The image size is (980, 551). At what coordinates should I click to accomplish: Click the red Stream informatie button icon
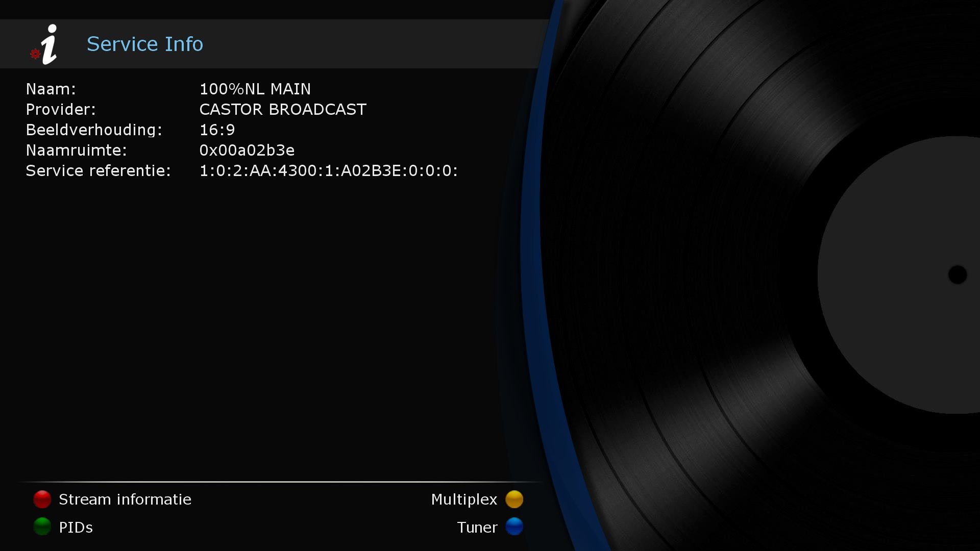click(x=42, y=499)
